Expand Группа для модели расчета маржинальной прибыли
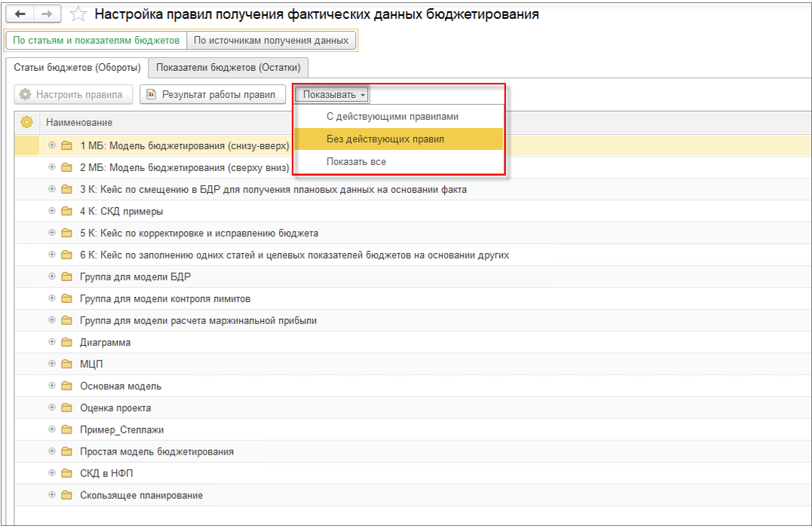 tap(52, 320)
